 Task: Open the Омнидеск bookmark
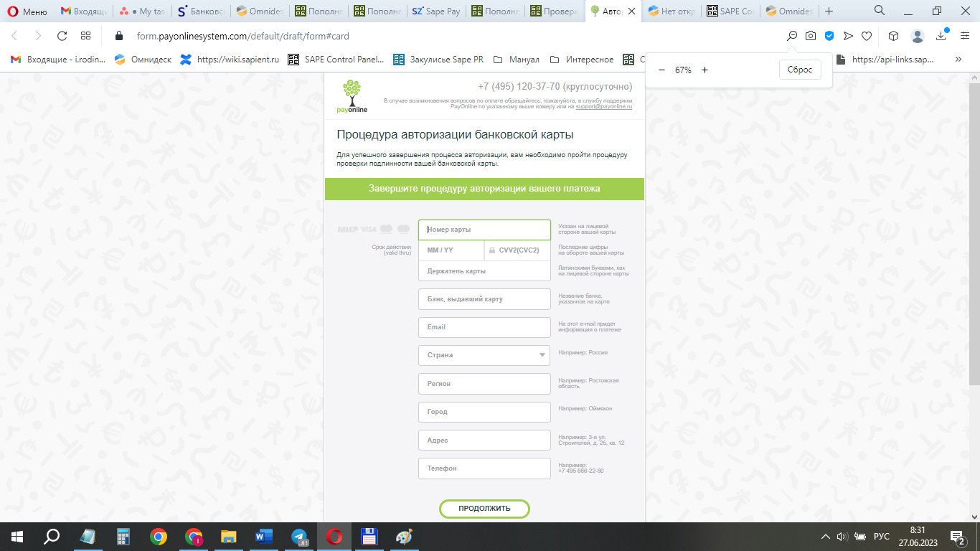click(x=143, y=60)
